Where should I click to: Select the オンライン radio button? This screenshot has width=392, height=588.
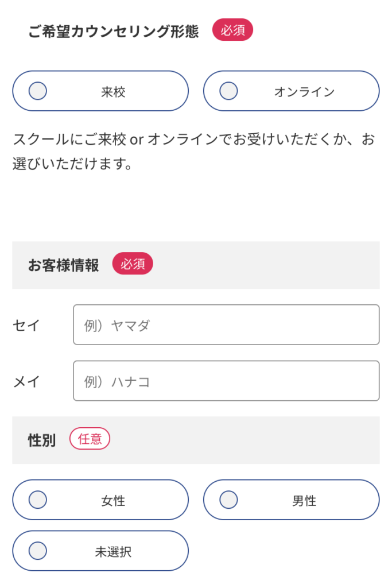[x=228, y=91]
